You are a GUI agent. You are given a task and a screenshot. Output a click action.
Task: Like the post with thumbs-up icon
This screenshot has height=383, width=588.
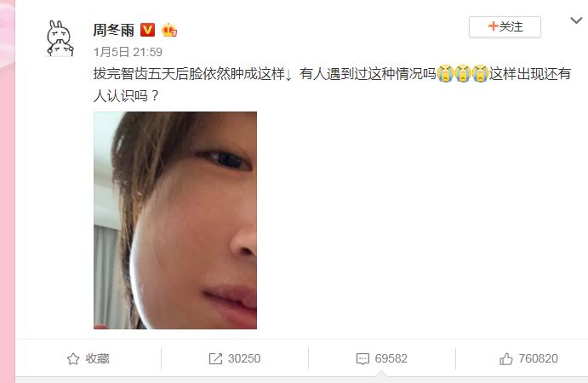(x=505, y=359)
